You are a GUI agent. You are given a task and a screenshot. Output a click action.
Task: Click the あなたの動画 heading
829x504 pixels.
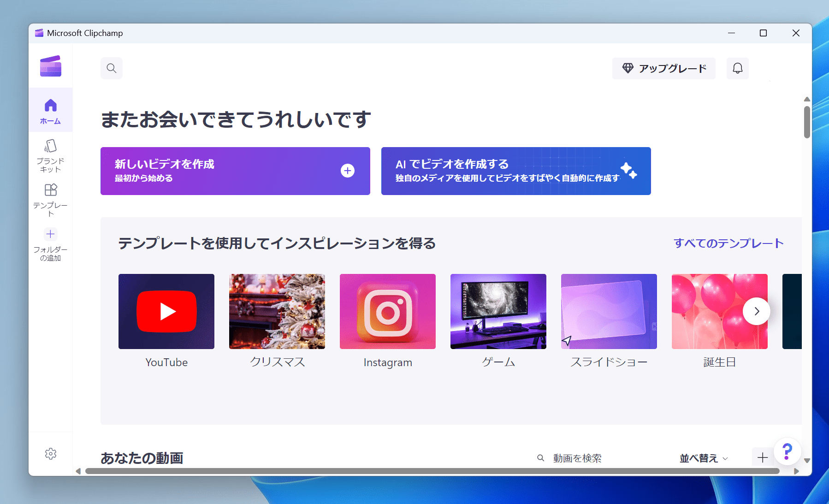pyautogui.click(x=142, y=458)
